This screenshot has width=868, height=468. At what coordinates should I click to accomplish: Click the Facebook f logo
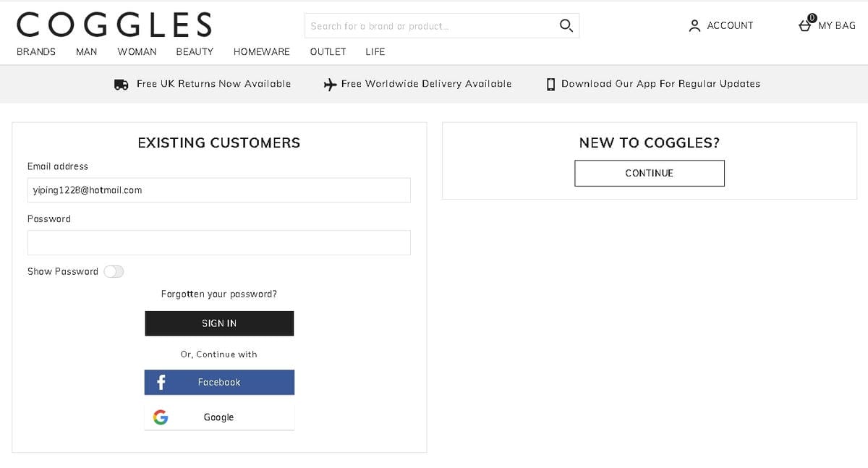pyautogui.click(x=161, y=382)
